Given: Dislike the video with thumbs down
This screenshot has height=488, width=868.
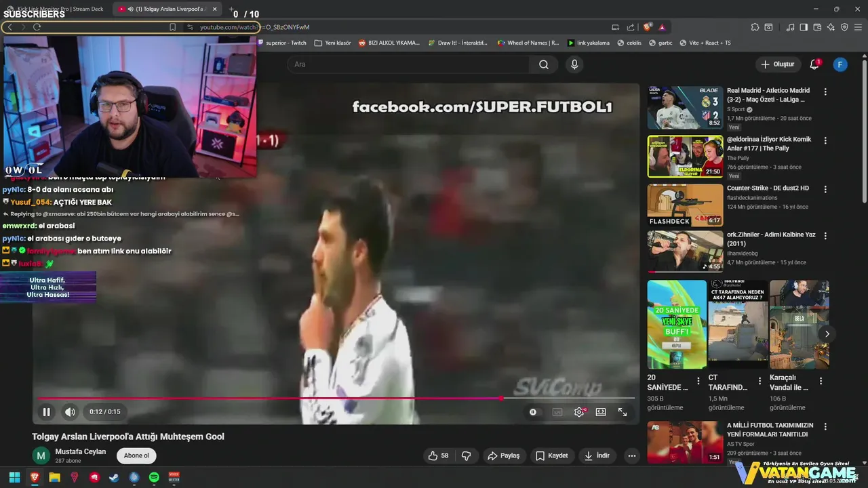Looking at the screenshot, I should [x=466, y=455].
